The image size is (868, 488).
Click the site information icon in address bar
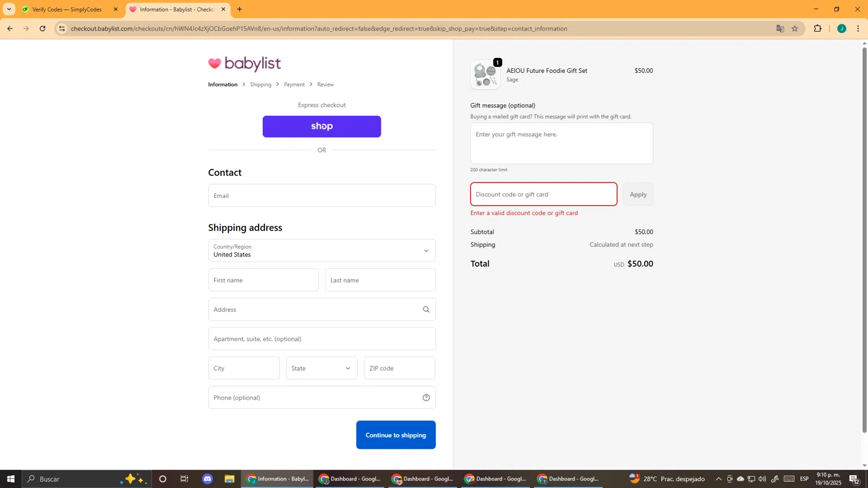click(62, 28)
